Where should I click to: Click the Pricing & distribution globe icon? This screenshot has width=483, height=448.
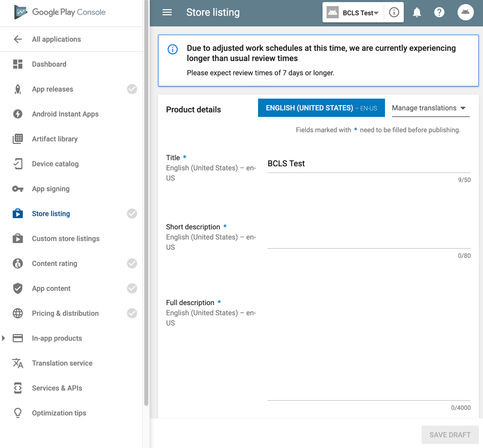18,313
